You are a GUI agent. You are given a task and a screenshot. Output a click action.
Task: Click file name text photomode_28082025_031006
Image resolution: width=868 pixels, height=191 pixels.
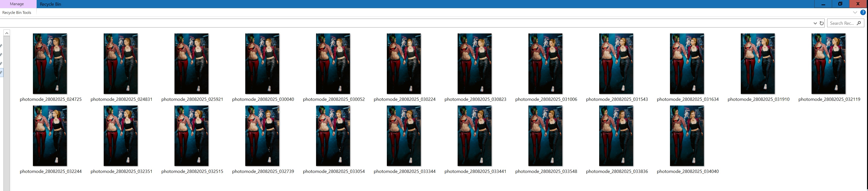[546, 99]
